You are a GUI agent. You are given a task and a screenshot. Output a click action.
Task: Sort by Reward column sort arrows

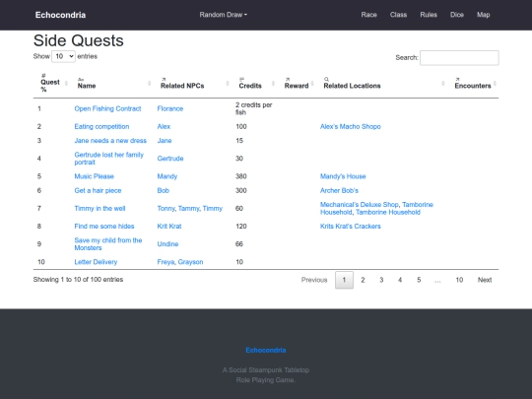coord(312,84)
